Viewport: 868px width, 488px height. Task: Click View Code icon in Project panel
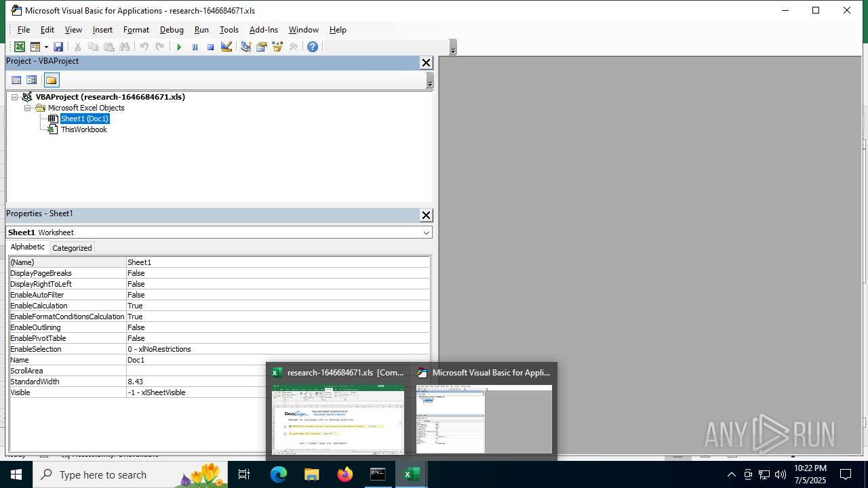point(16,80)
